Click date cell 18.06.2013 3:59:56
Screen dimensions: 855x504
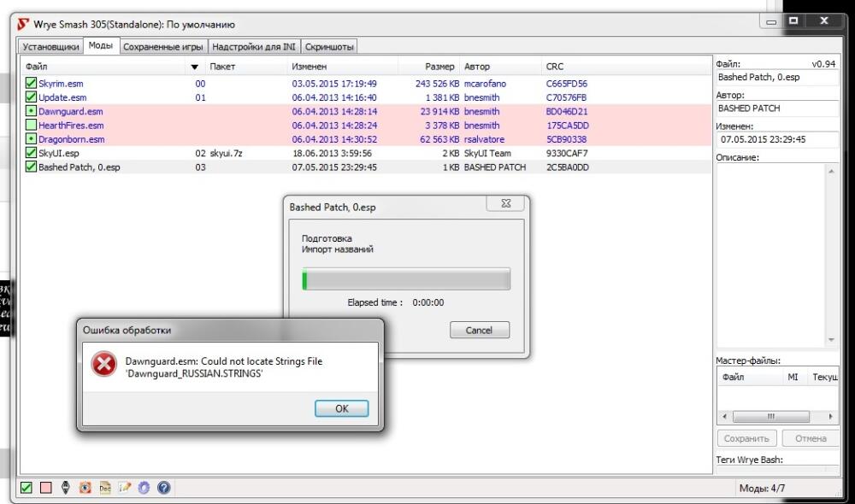coord(332,154)
